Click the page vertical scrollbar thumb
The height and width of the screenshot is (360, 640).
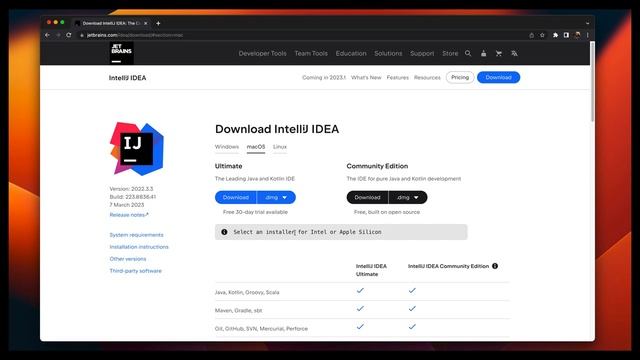pos(592,82)
